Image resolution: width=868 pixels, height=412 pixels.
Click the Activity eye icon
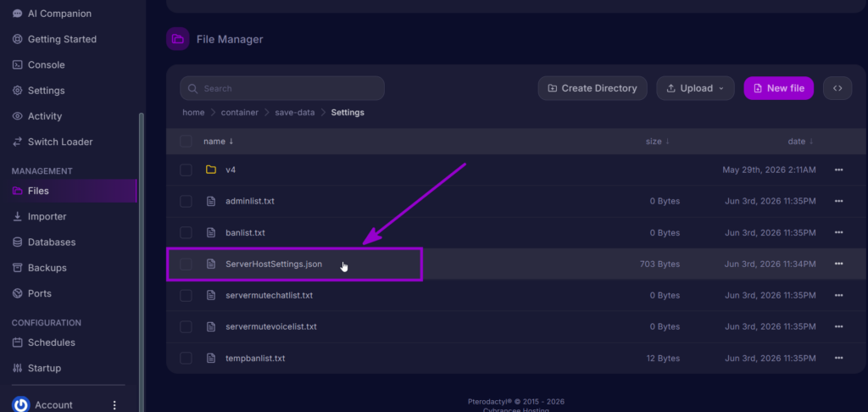pos(18,116)
